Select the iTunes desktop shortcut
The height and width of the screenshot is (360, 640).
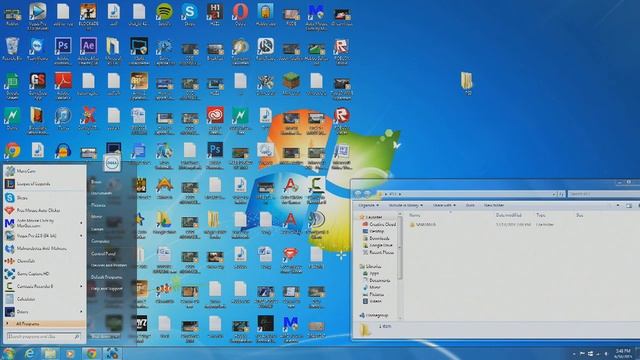coord(63,118)
